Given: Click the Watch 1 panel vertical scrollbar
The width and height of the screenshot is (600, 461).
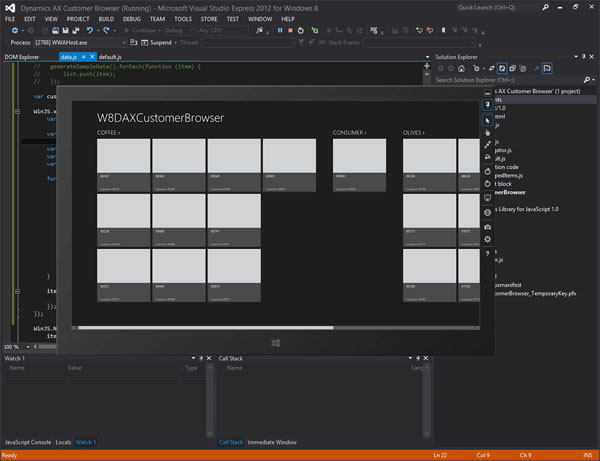Looking at the screenshot, I should [210, 402].
